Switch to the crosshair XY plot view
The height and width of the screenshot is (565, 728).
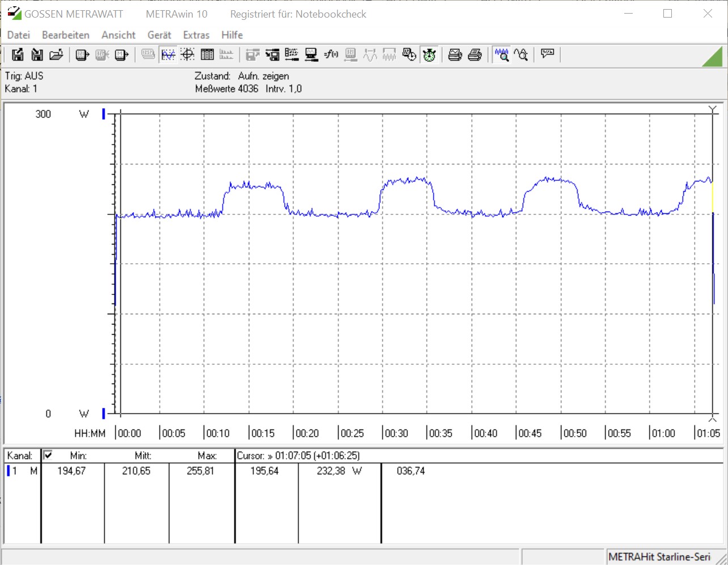click(188, 54)
